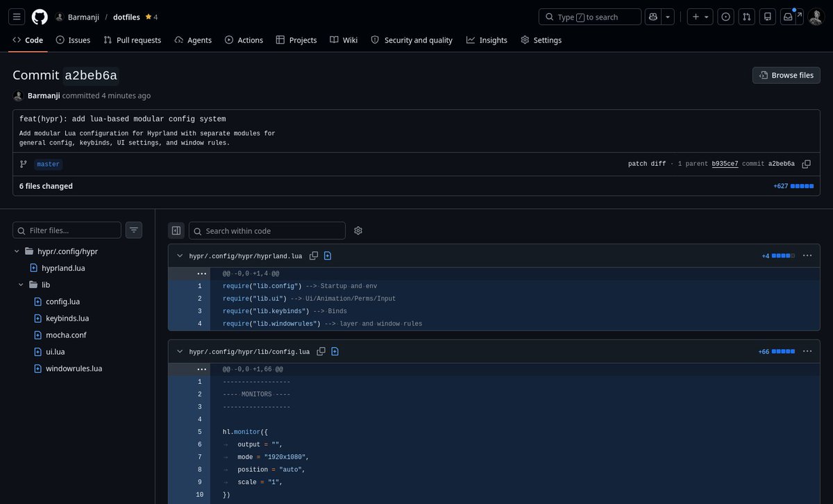Open the hamburger navigation menu
Viewport: 833px width, 504px height.
pyautogui.click(x=17, y=17)
